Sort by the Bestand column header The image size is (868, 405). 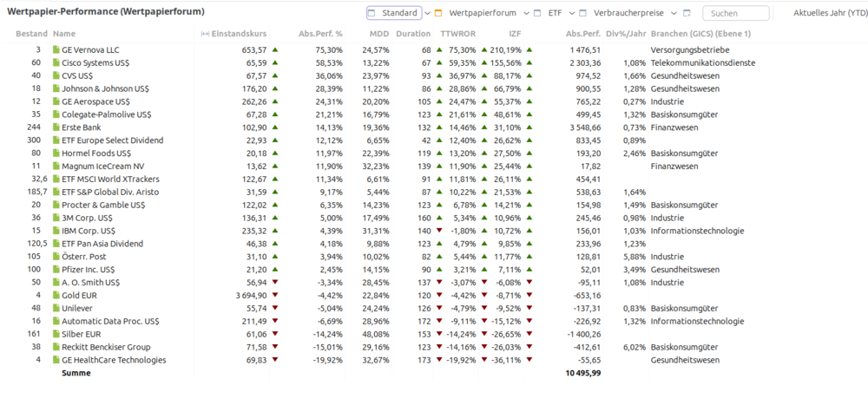pos(31,34)
